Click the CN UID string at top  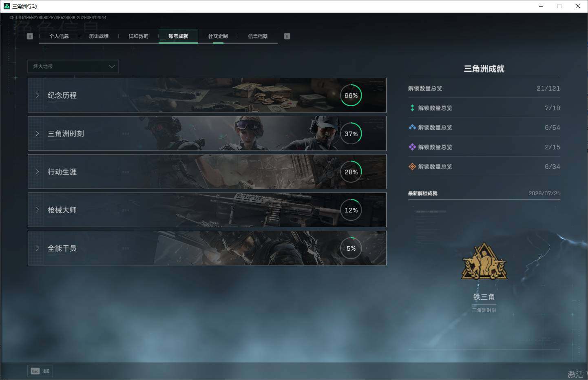tap(58, 18)
